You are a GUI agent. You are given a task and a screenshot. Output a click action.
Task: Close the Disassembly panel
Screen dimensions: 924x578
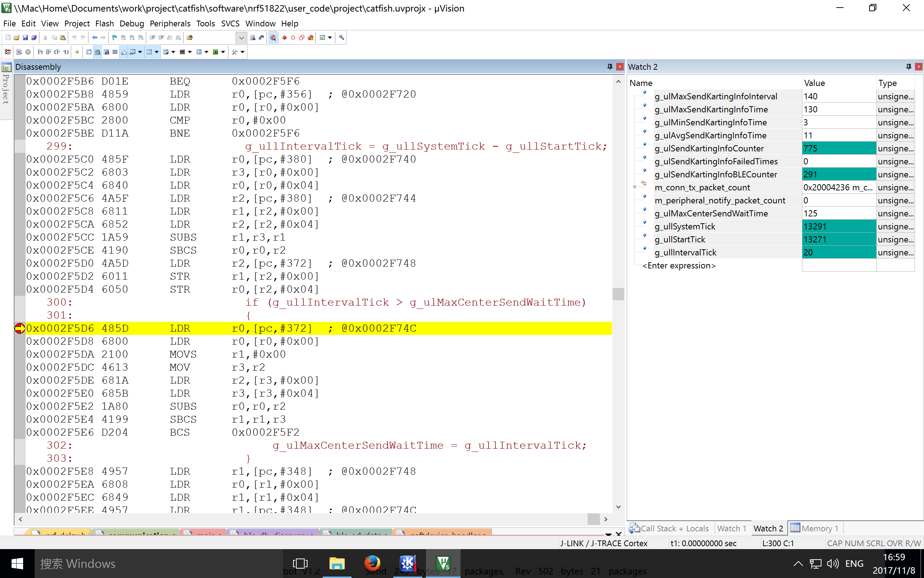620,66
